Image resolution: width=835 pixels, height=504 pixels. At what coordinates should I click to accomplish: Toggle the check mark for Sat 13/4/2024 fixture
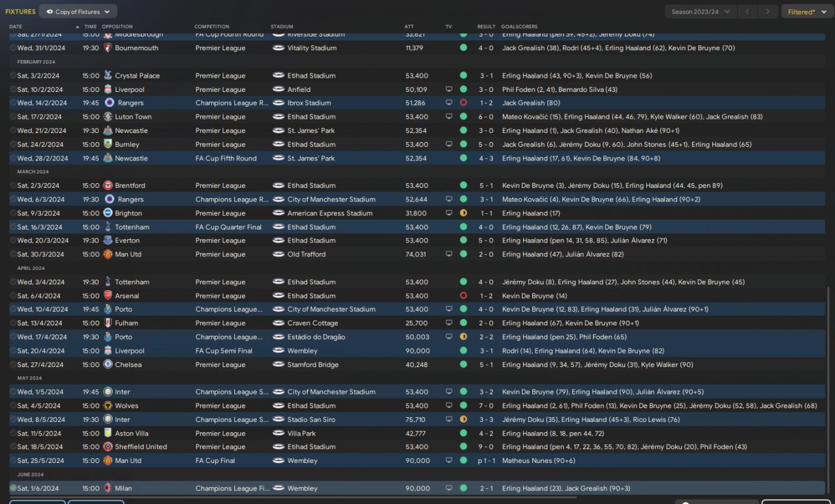tap(13, 323)
